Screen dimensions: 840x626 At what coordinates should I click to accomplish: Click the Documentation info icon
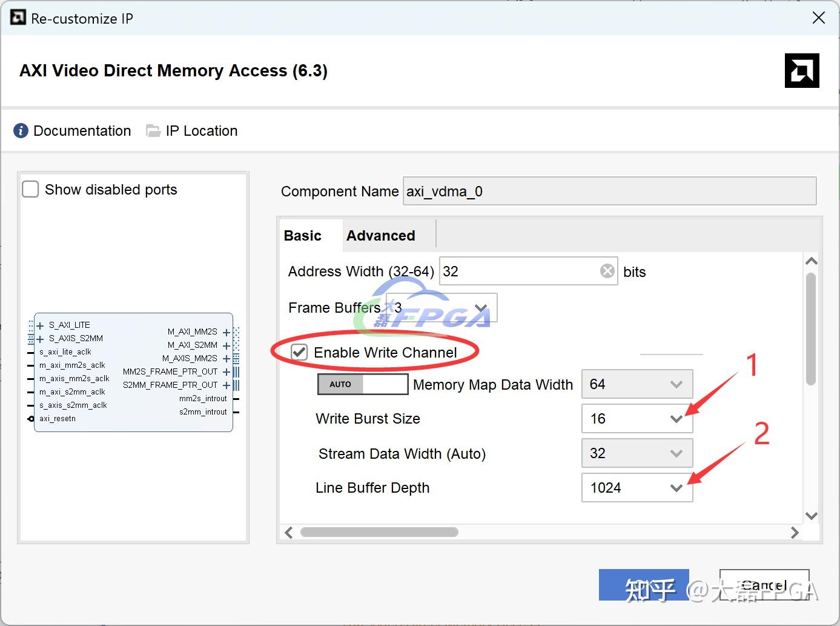click(x=21, y=131)
